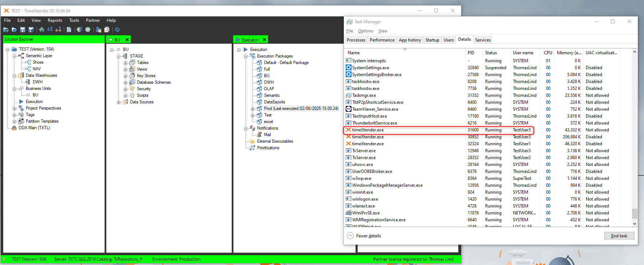
Task: Collapse the TEST (Version: 104) root node
Action: pyautogui.click(x=8, y=49)
